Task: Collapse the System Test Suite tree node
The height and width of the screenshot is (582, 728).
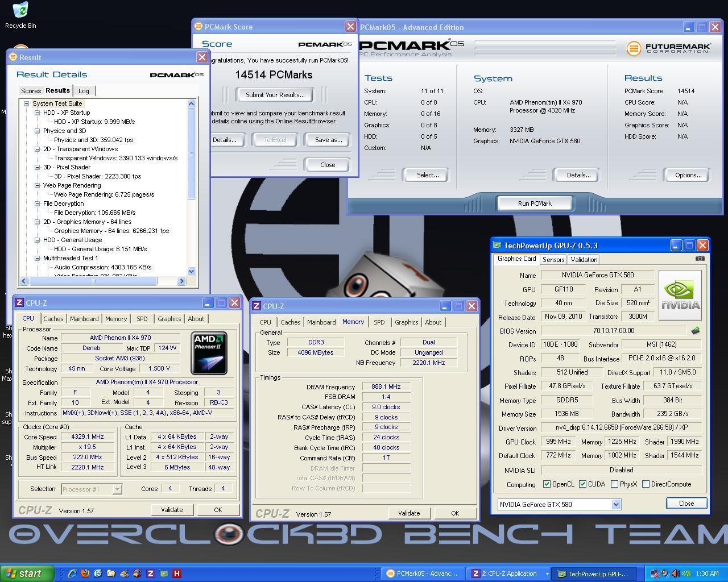Action: pyautogui.click(x=27, y=103)
